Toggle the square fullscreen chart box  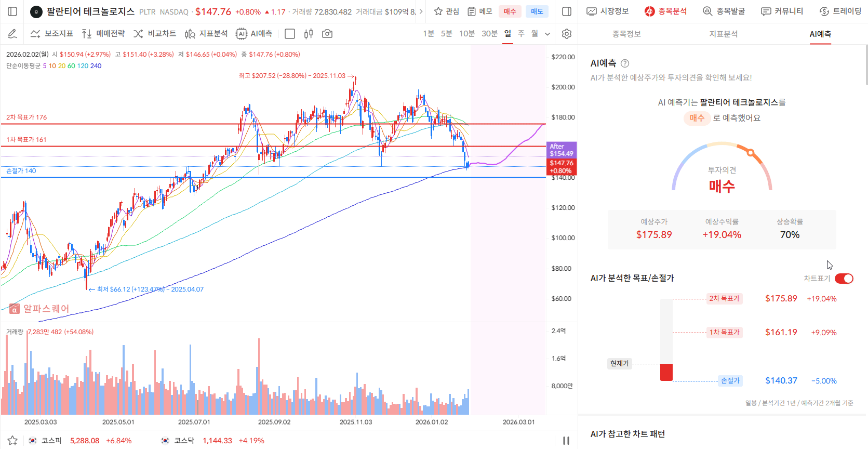[290, 34]
